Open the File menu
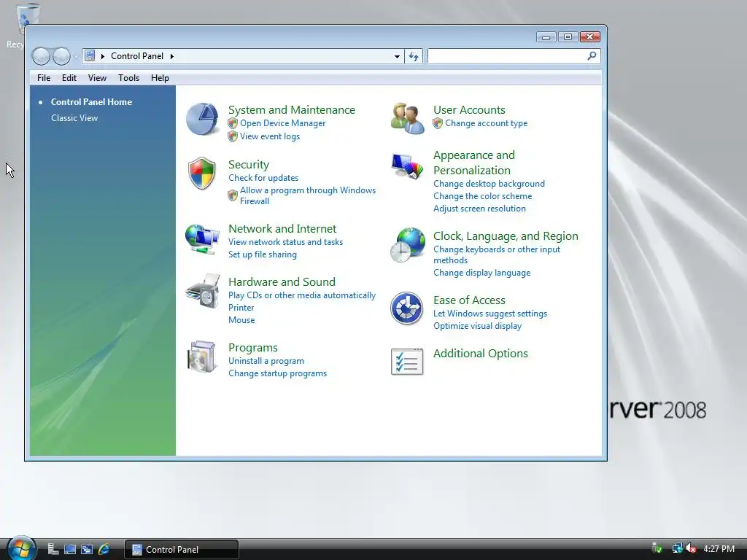Screen dimensions: 747x560 pos(44,77)
